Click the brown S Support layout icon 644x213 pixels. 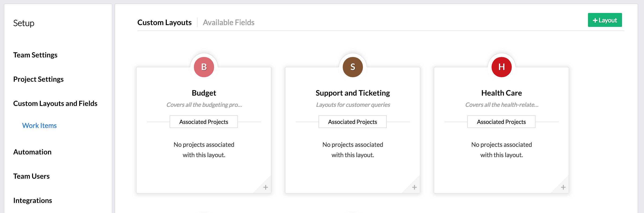[x=353, y=67]
